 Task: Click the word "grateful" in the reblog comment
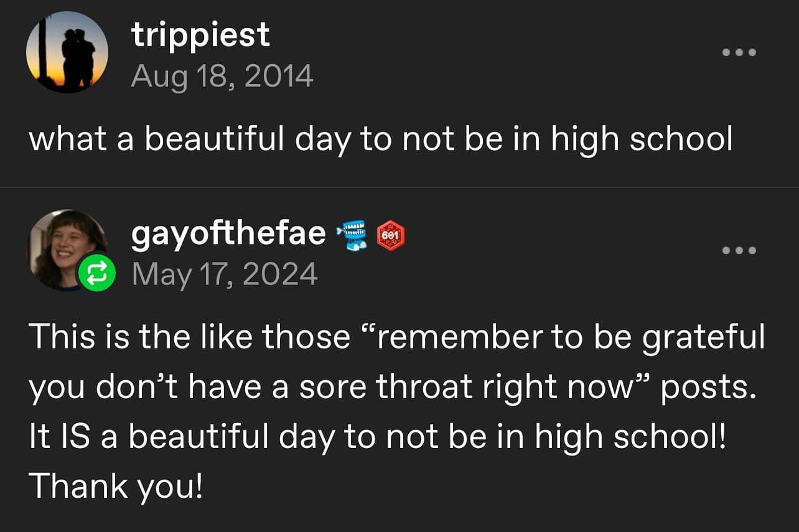703,338
